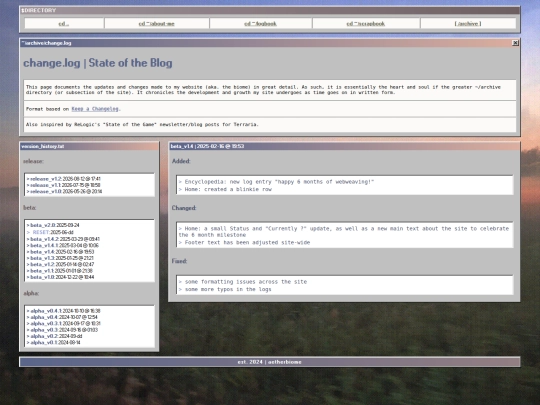Follow the 'Keep a Changelog' link
Viewport: 540px width, 405px height.
[95, 109]
